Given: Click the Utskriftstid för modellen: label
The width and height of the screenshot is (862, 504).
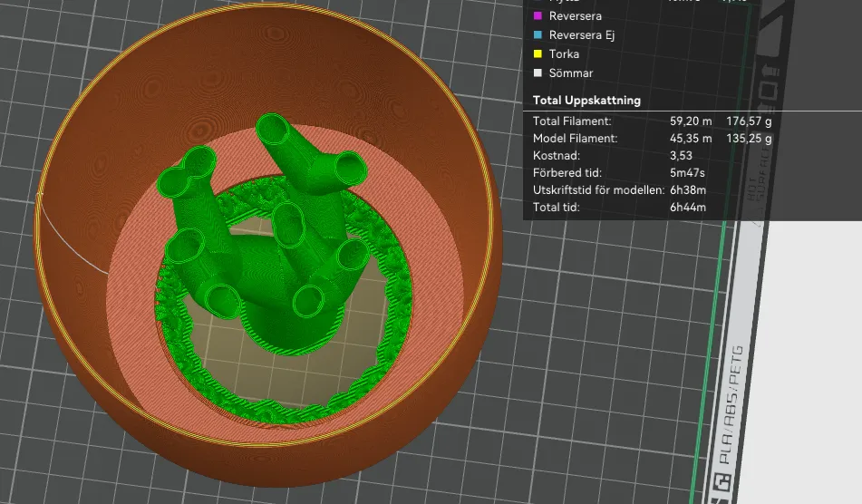Looking at the screenshot, I should point(598,190).
